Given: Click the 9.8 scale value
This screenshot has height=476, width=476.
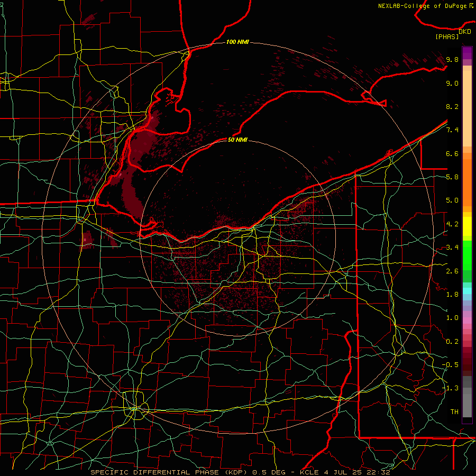Looking at the screenshot, I should coord(452,59).
